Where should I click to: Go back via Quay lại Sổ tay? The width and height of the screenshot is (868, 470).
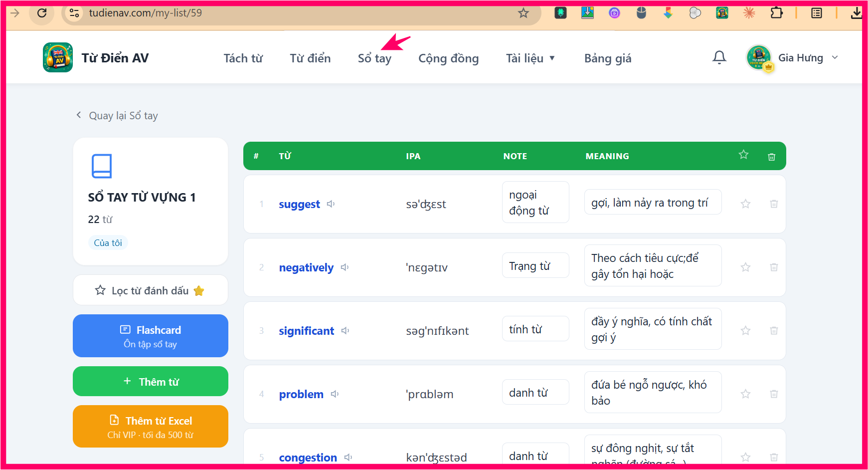(117, 116)
